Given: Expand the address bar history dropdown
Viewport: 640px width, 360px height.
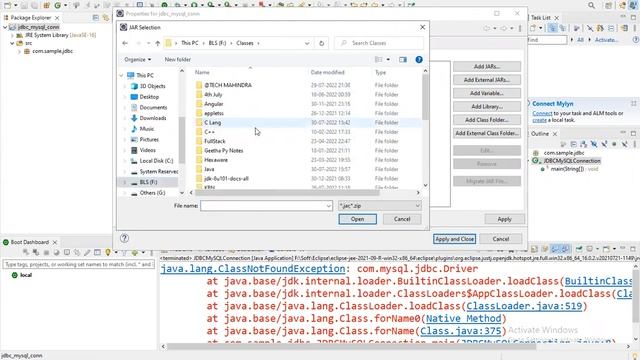Looking at the screenshot, I should coord(307,43).
